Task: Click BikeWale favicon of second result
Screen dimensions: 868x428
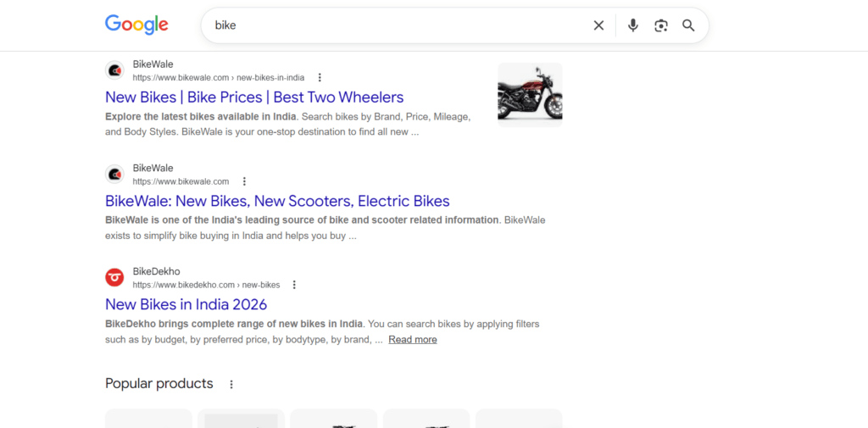Action: [x=114, y=175]
